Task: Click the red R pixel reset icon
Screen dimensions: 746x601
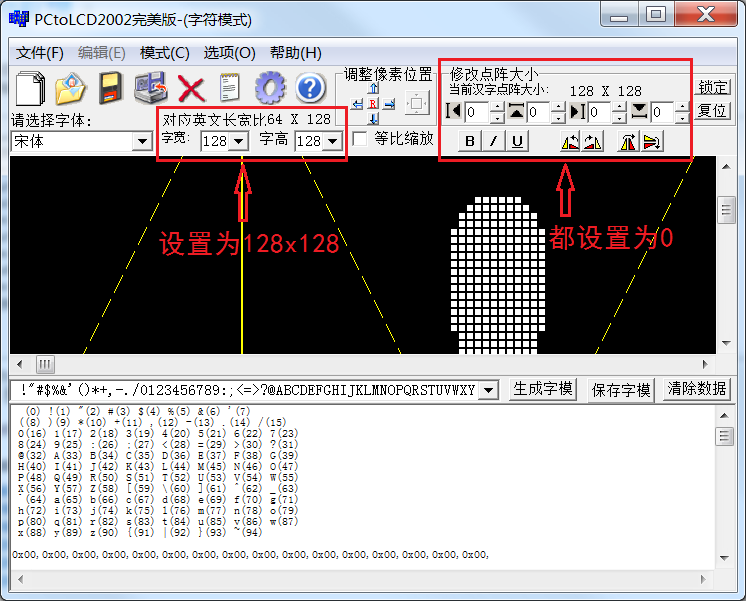Action: [x=373, y=103]
